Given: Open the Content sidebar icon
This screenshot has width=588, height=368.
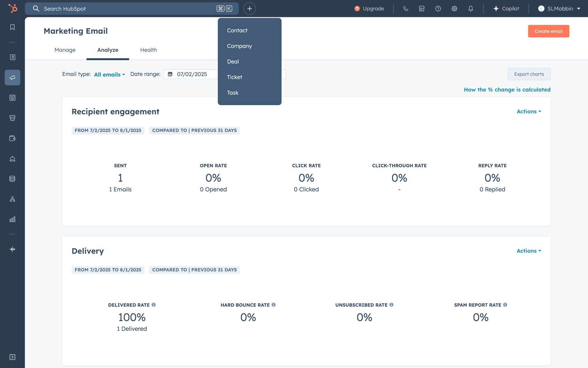Looking at the screenshot, I should pos(12,98).
